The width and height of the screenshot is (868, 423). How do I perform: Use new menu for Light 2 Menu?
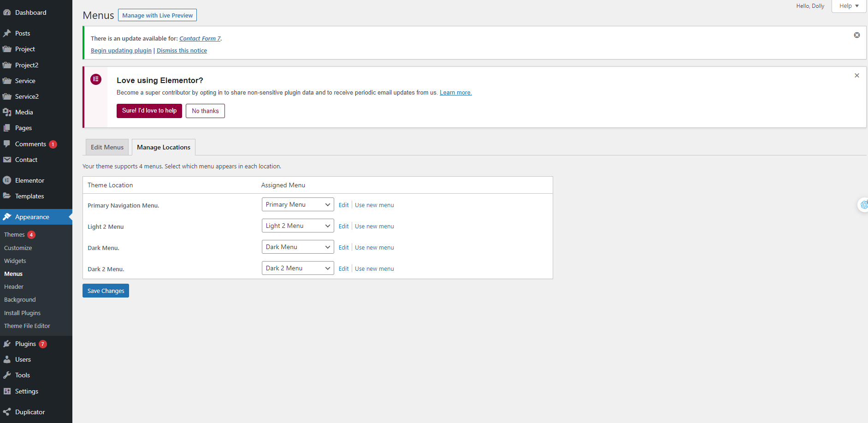point(374,226)
